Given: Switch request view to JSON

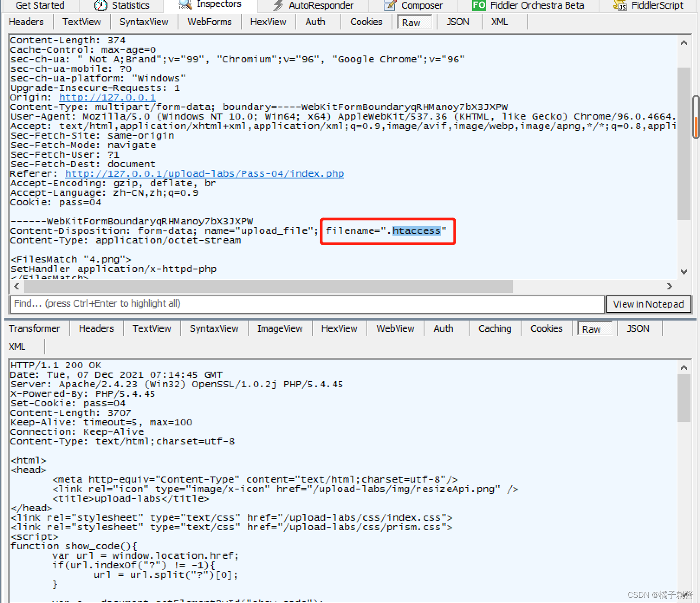Looking at the screenshot, I should pos(458,22).
